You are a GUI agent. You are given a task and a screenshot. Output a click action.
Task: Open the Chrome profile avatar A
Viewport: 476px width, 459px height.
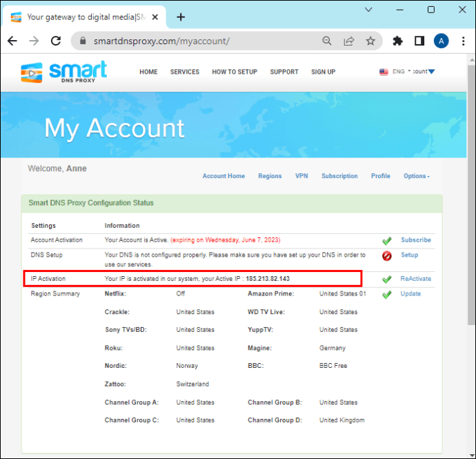pos(441,41)
